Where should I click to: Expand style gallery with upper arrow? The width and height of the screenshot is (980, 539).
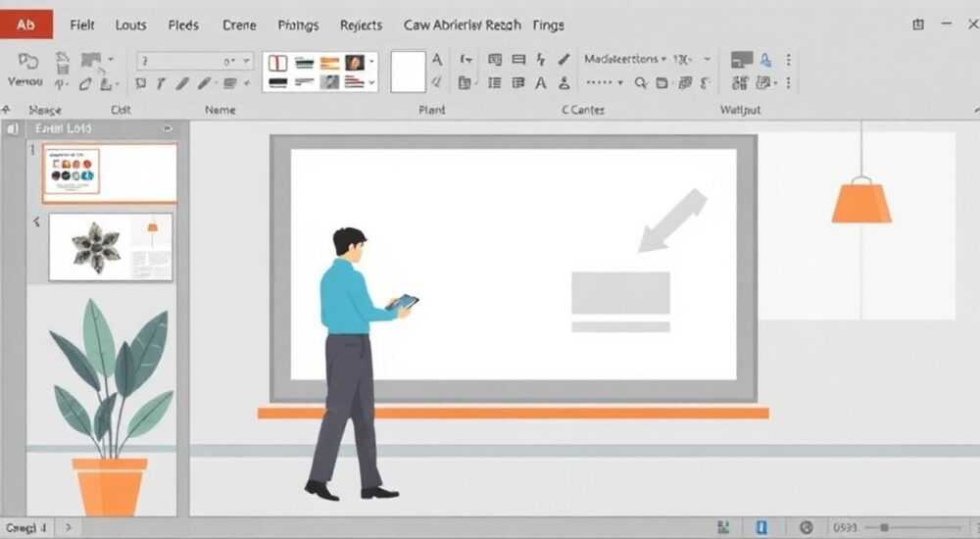371,62
